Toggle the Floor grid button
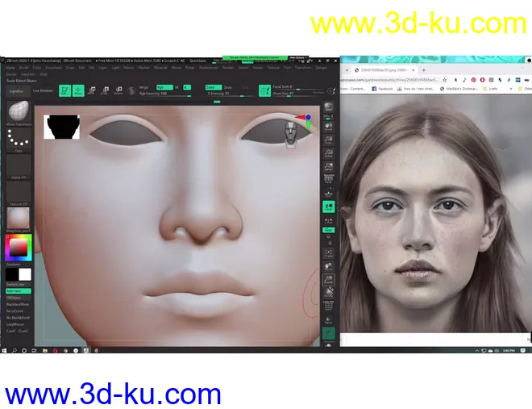The height and width of the screenshot is (409, 532). 328,193
